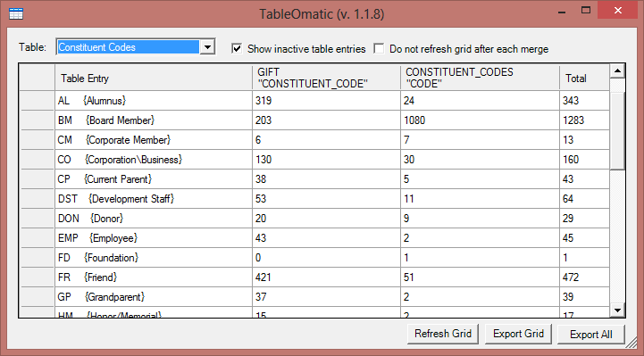Click GIFT value 0 in Foundation row

[x=326, y=258]
